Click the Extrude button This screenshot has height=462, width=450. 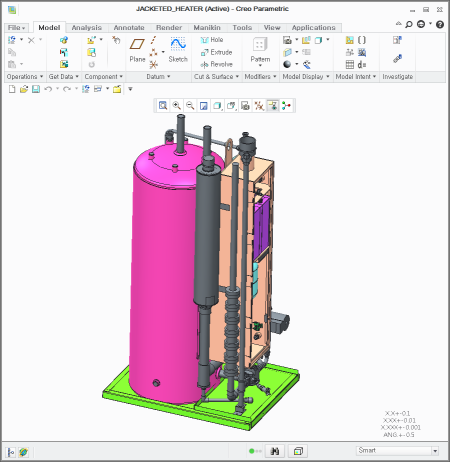click(216, 52)
